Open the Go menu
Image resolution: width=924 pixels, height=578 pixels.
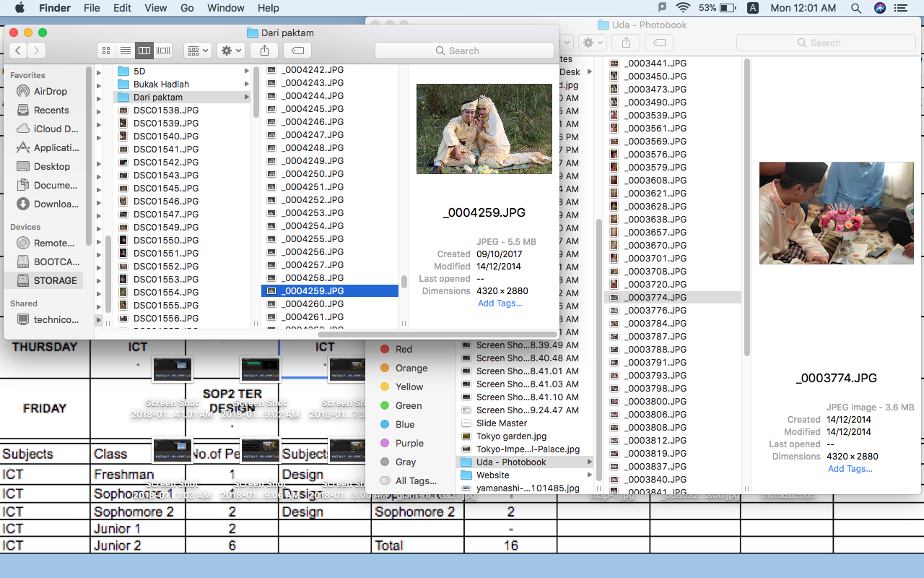187,8
